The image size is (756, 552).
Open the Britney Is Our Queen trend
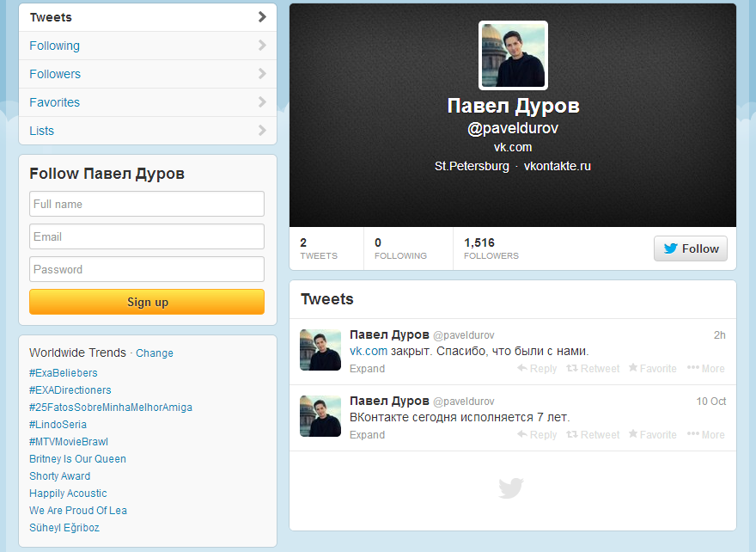(x=77, y=459)
